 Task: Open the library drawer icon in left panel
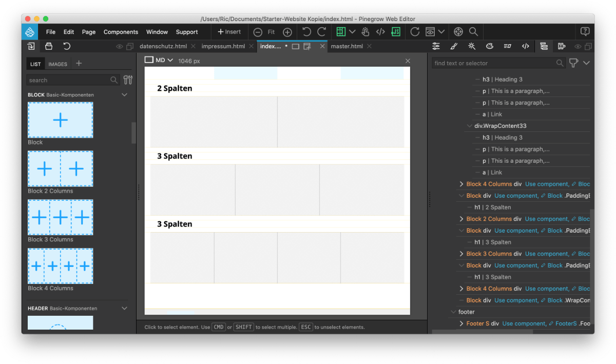[49, 46]
